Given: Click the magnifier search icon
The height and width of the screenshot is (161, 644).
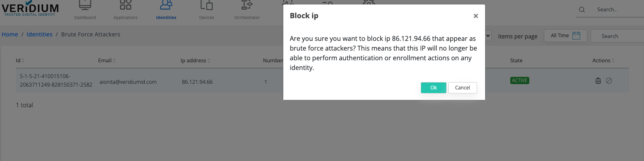Looking at the screenshot, I should 582,10.
